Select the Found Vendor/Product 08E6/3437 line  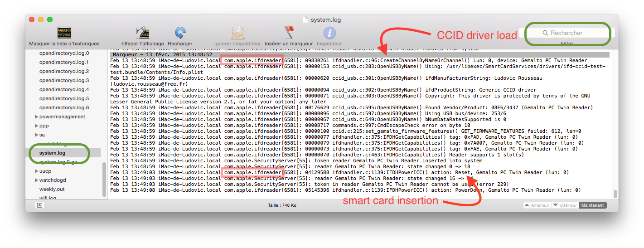coord(351,107)
